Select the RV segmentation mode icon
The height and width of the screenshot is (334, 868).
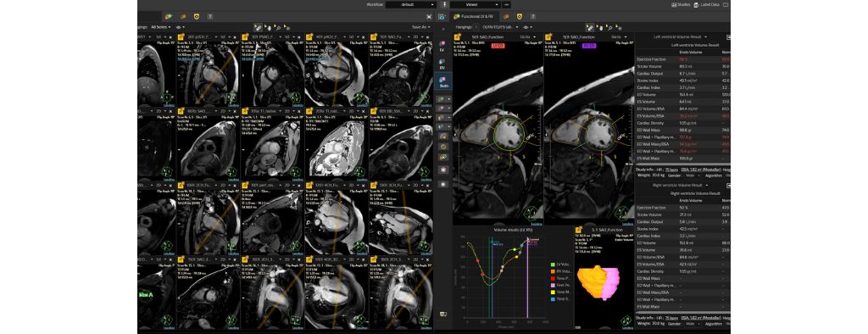[442, 63]
